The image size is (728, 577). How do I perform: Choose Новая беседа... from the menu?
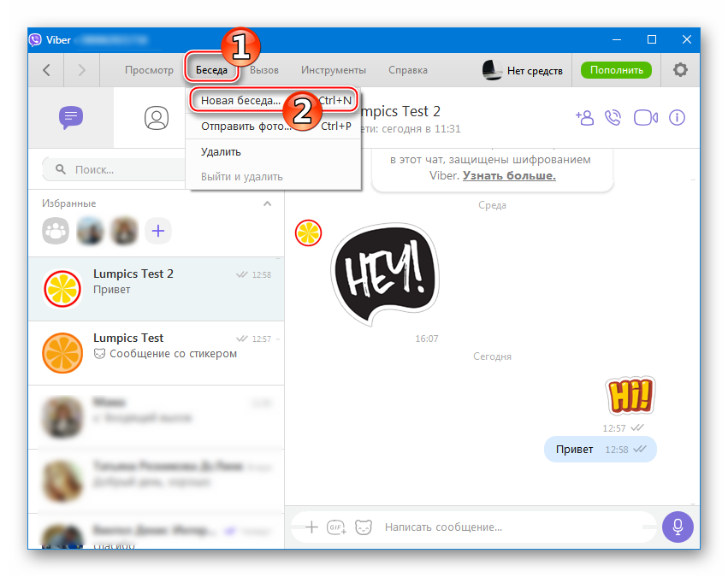274,100
